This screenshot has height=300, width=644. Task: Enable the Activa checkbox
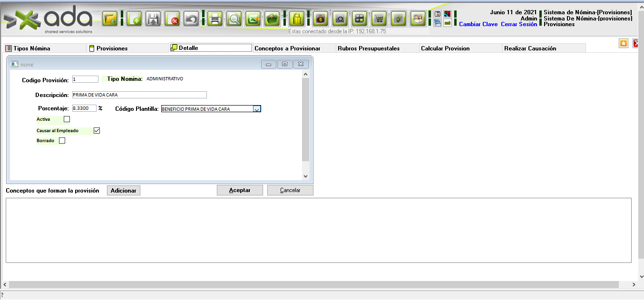pyautogui.click(x=67, y=119)
